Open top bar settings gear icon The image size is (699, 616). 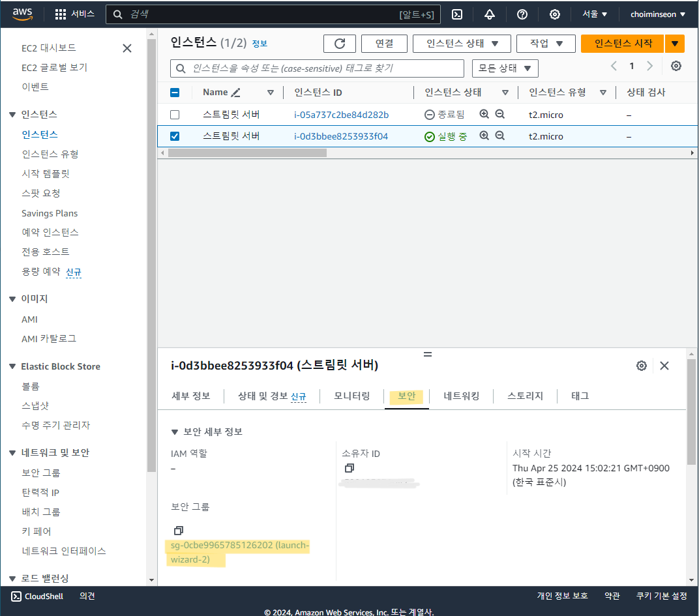pos(554,14)
